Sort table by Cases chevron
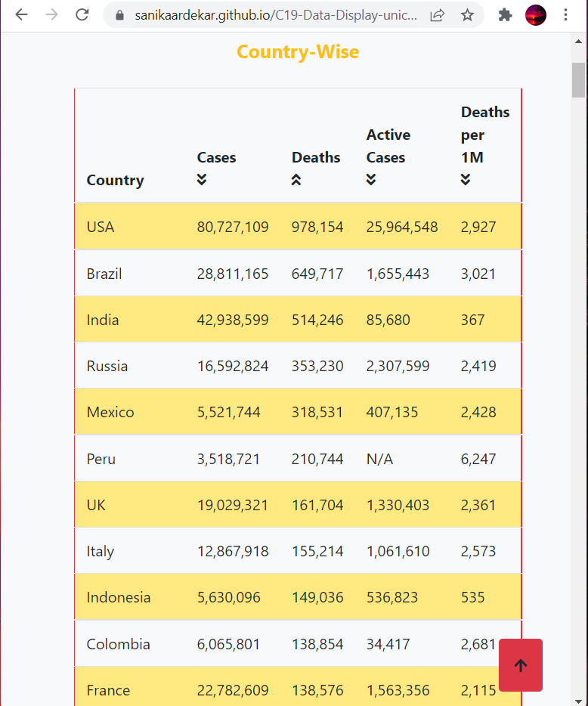The image size is (588, 706). 202,180
